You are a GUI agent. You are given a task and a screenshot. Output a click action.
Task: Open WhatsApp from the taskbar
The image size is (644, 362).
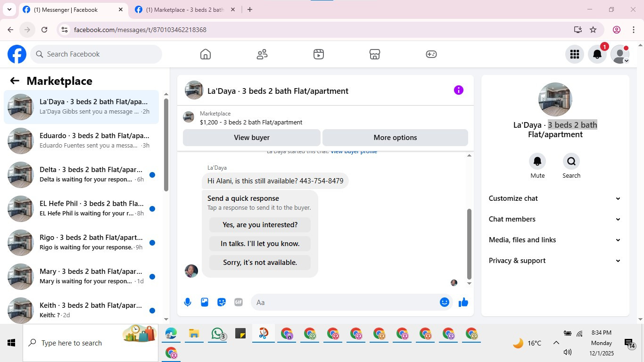[217, 334]
